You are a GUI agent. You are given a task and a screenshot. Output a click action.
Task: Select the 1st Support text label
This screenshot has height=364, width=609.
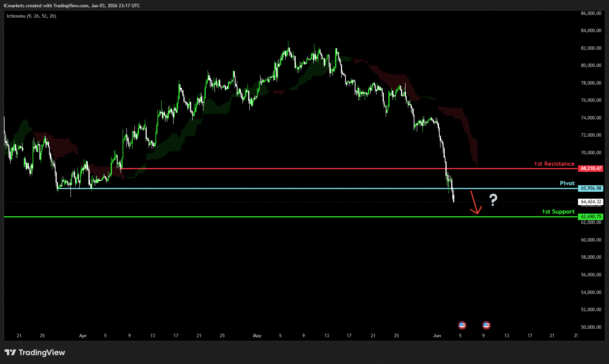tap(558, 212)
